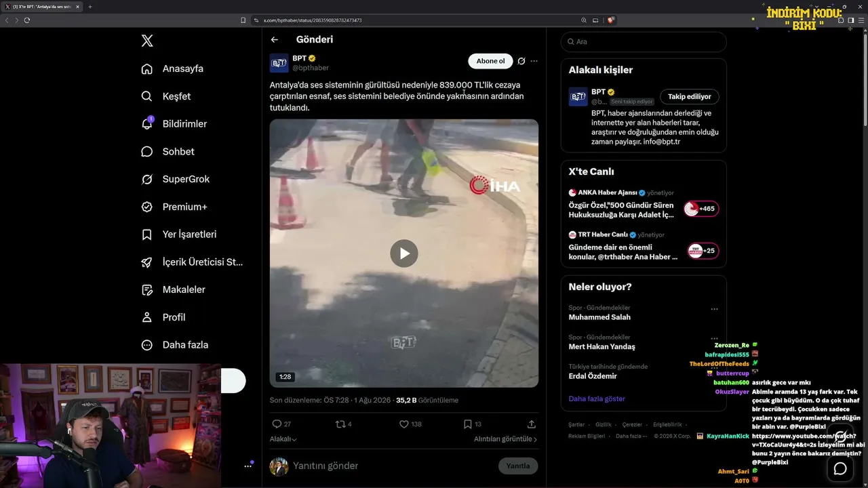Click the share icon on the post

(x=532, y=424)
